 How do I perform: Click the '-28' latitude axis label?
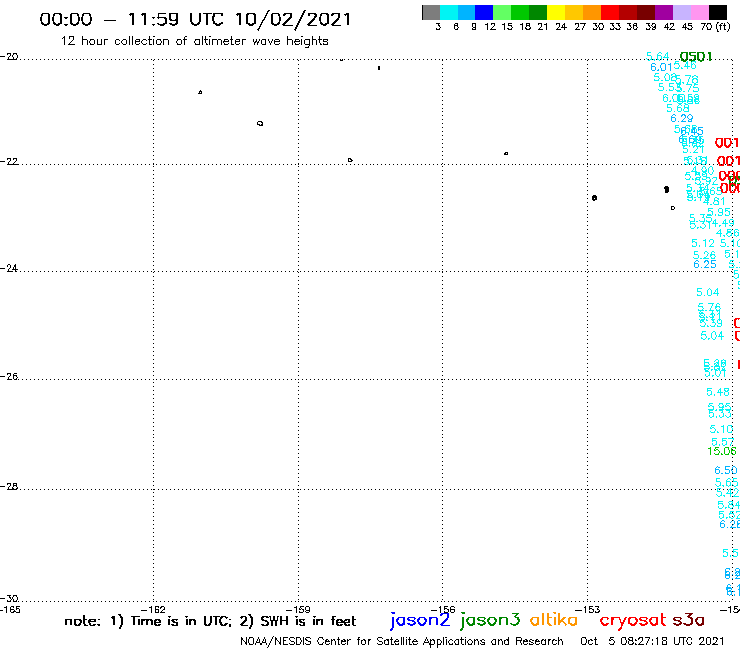9,487
